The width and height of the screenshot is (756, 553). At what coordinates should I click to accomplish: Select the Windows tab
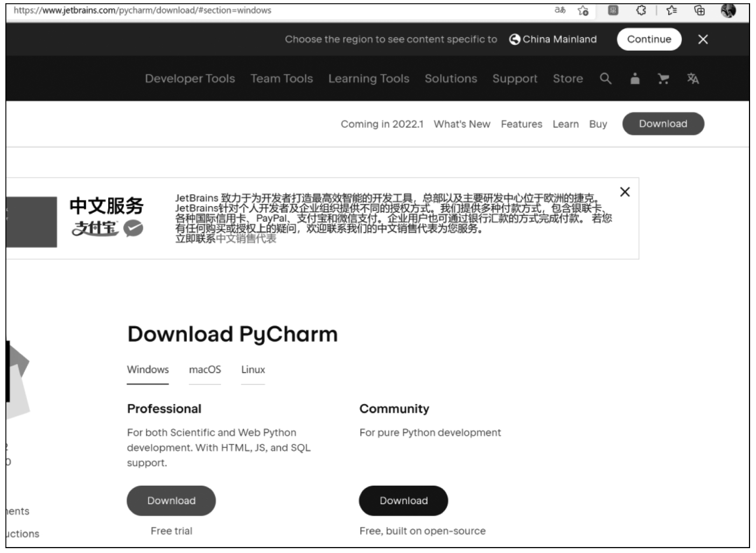coord(148,370)
